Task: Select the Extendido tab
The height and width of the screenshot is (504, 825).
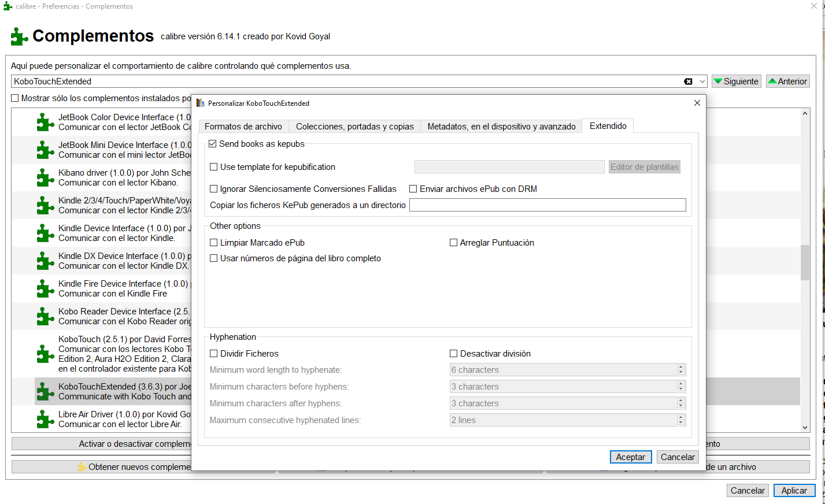Action: pos(608,126)
